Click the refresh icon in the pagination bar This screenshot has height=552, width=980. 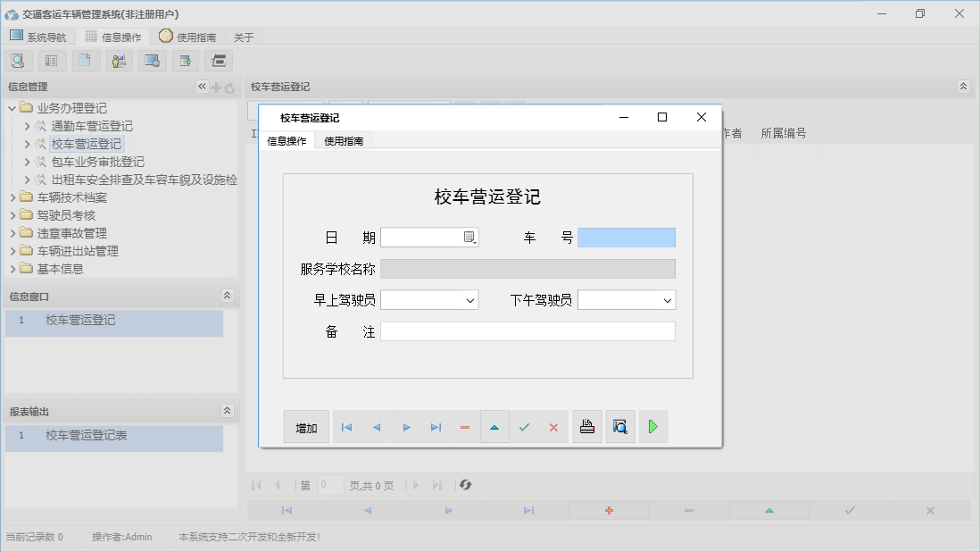(464, 484)
